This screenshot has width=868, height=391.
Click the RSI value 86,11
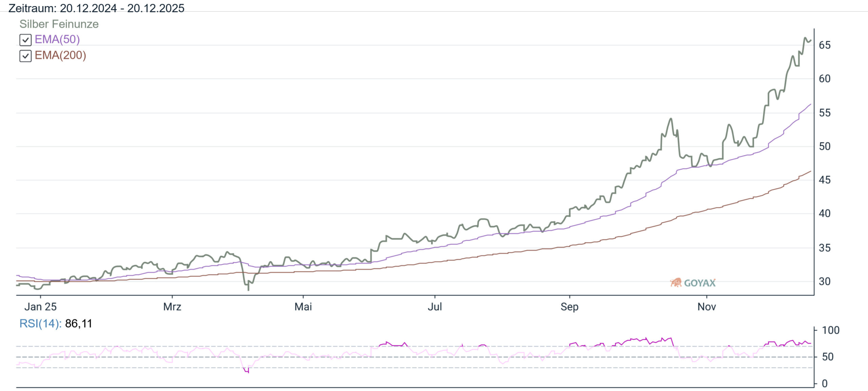click(79, 323)
